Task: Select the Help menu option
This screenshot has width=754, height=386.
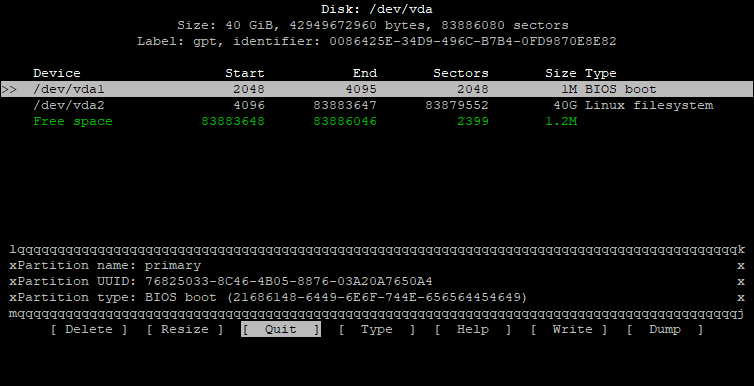Action: pos(473,329)
